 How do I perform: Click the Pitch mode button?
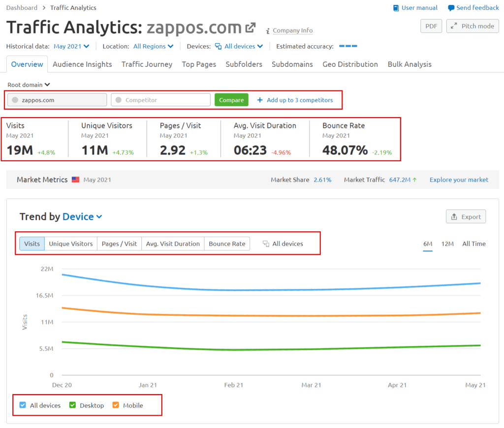[472, 26]
